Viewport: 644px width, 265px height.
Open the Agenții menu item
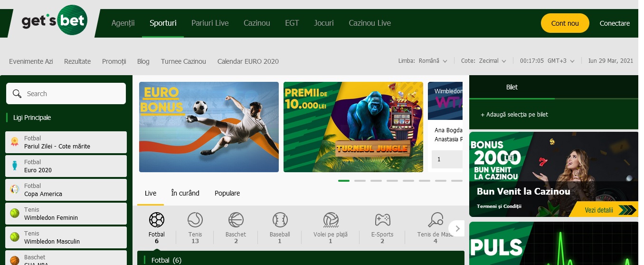pos(123,23)
